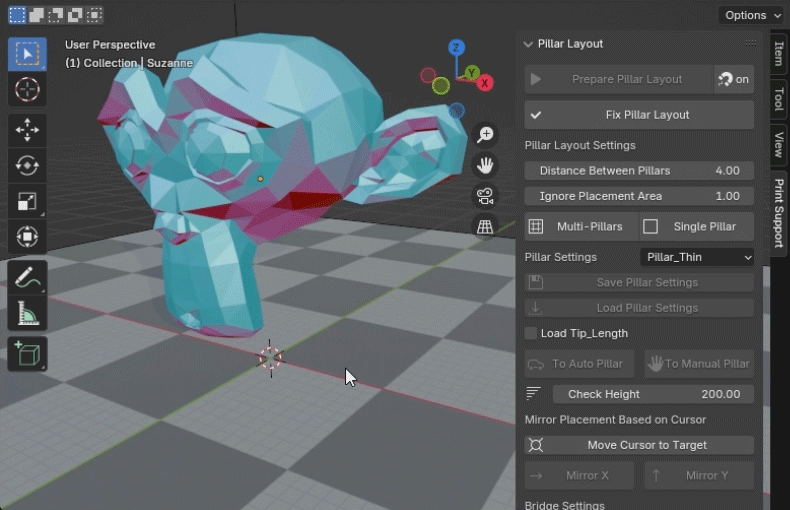Click Fix Pillar Layout button
The image size is (790, 510).
point(639,115)
